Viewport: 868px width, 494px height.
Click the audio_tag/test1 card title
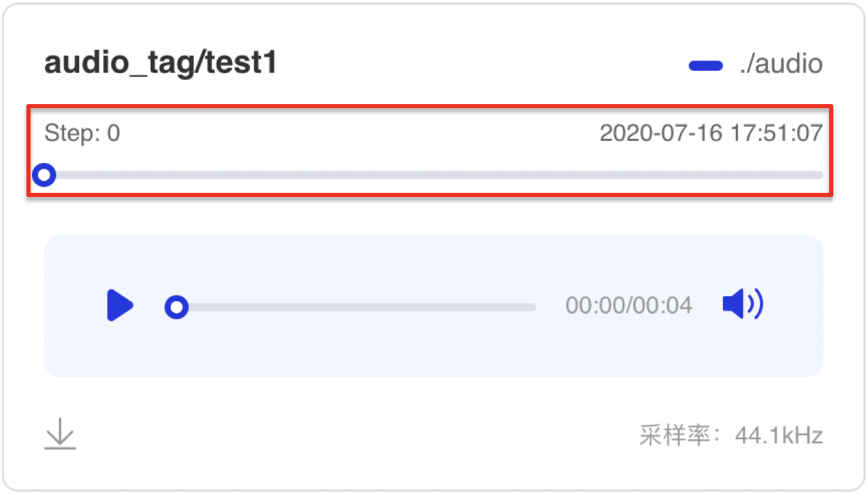[x=160, y=63]
